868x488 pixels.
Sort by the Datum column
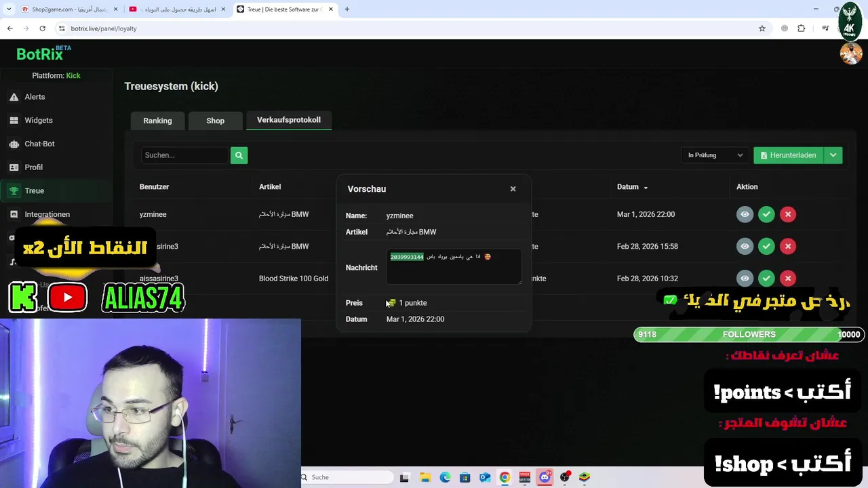pos(632,187)
